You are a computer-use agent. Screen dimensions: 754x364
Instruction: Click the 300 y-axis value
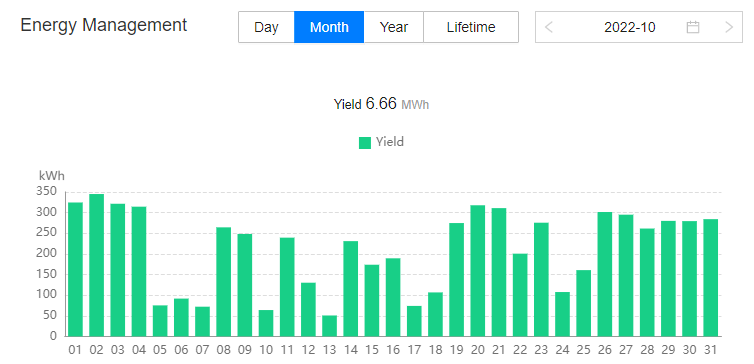coord(46,213)
